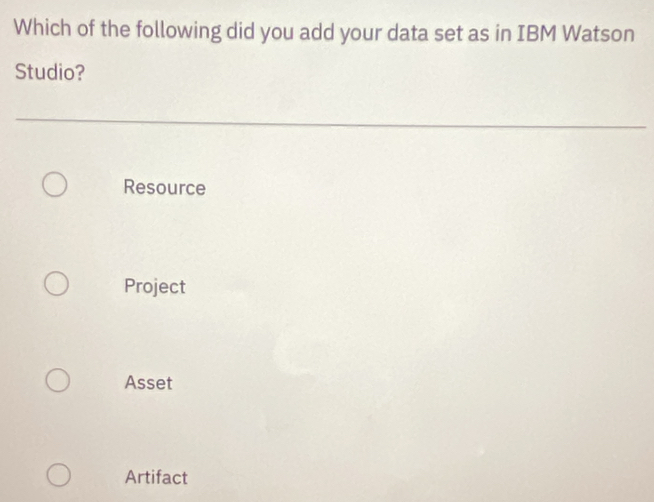Click the "Asset" answer label
This screenshot has height=502, width=654.
[x=149, y=383]
